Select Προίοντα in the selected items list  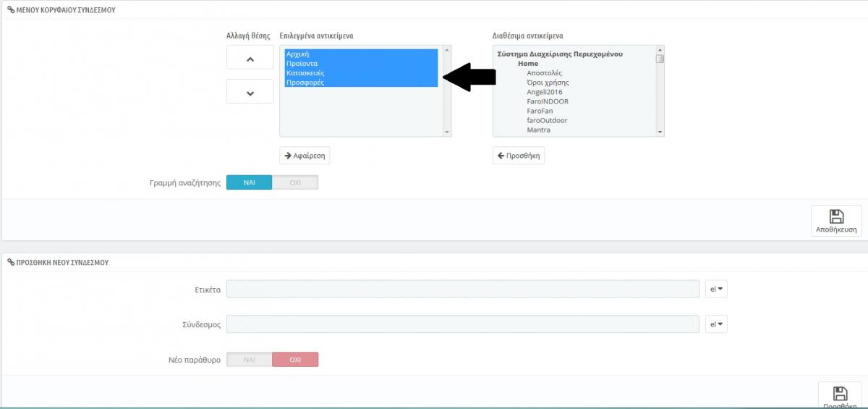(362, 64)
